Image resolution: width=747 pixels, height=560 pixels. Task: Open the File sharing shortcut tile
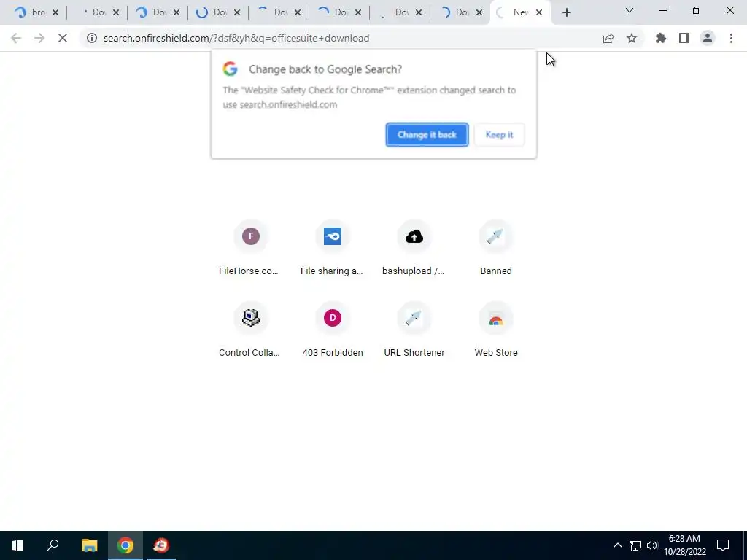coord(332,249)
